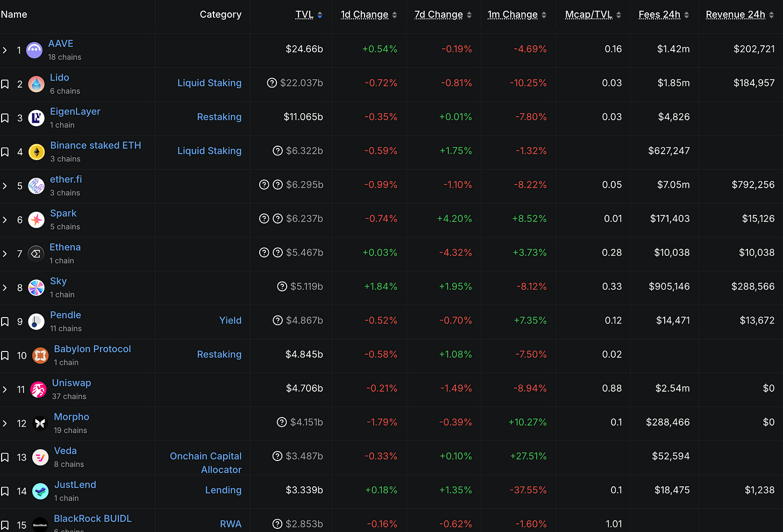Bookmark the Binance staked ETH row
Screen dimensions: 783x532
click(x=5, y=152)
